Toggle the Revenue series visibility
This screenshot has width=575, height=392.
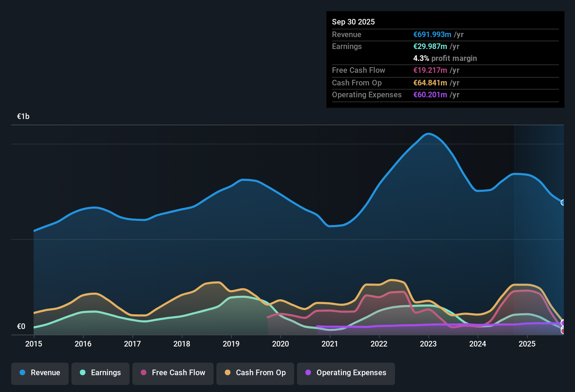(40, 373)
